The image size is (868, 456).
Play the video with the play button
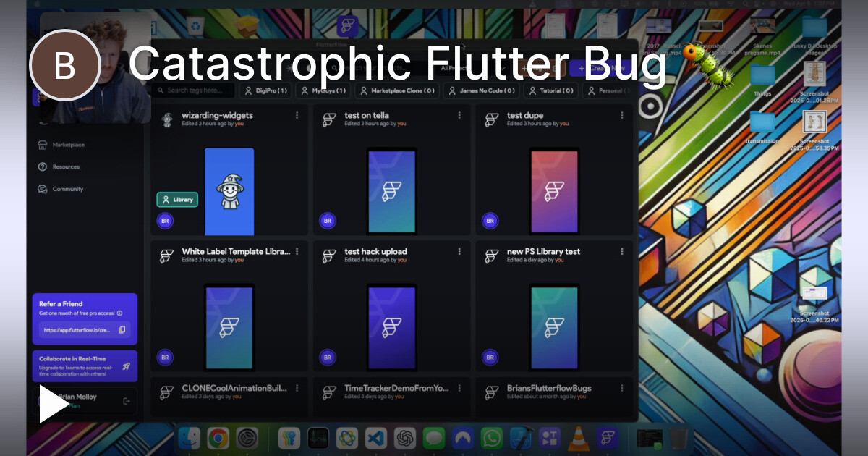pyautogui.click(x=54, y=404)
